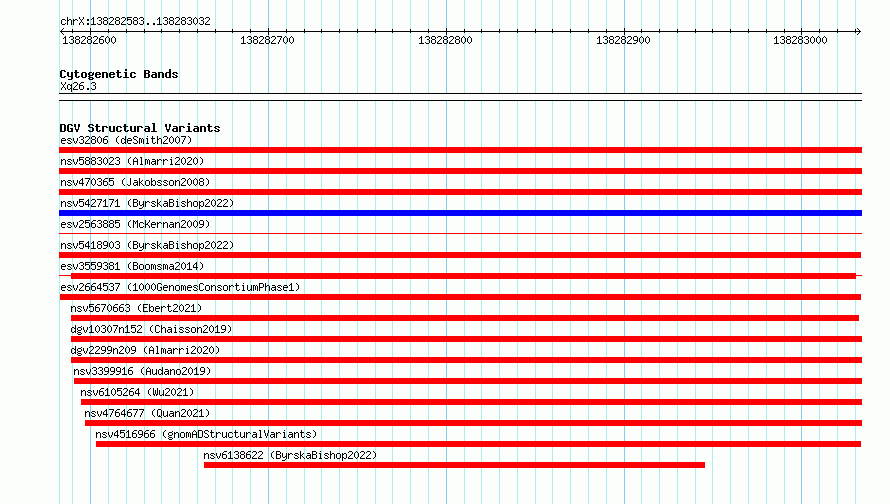The image size is (890, 504).
Task: Open nsv5883023 (Almarri2020) variant label
Action: click(x=132, y=161)
